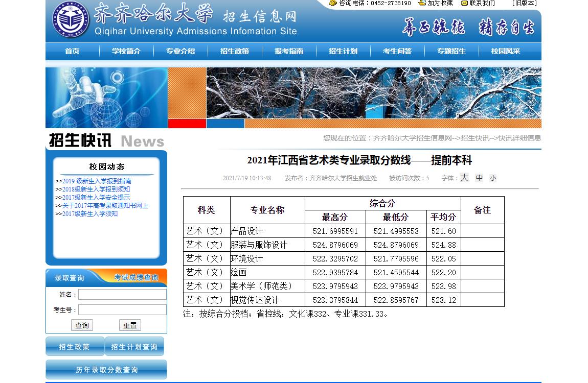Click the 最高分 column header

(335, 217)
